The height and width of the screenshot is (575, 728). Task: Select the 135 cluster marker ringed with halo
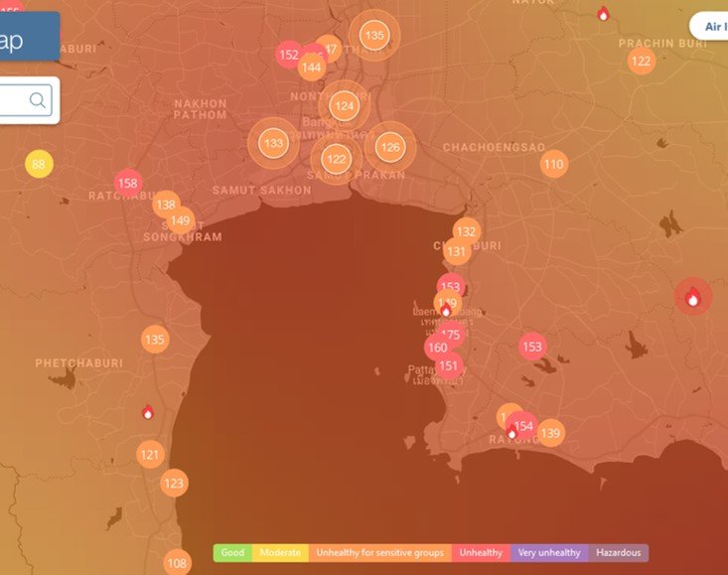tap(374, 36)
